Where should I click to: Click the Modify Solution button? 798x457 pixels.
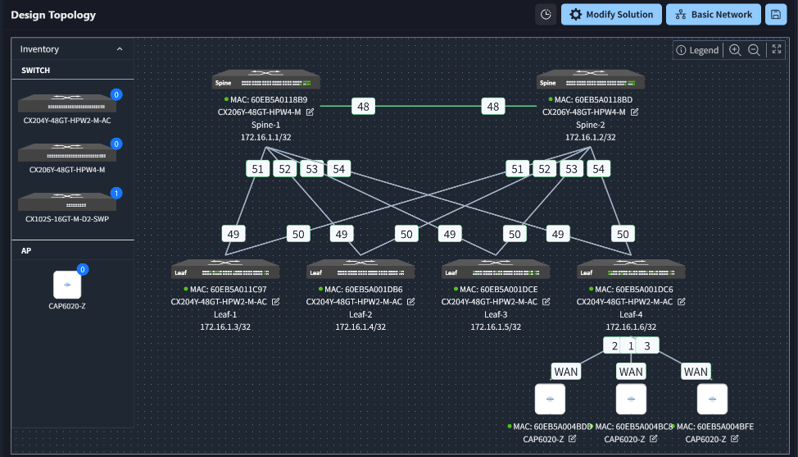click(611, 14)
